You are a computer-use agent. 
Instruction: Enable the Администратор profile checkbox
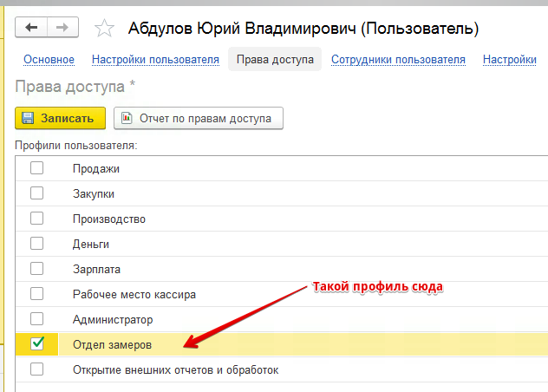point(37,319)
